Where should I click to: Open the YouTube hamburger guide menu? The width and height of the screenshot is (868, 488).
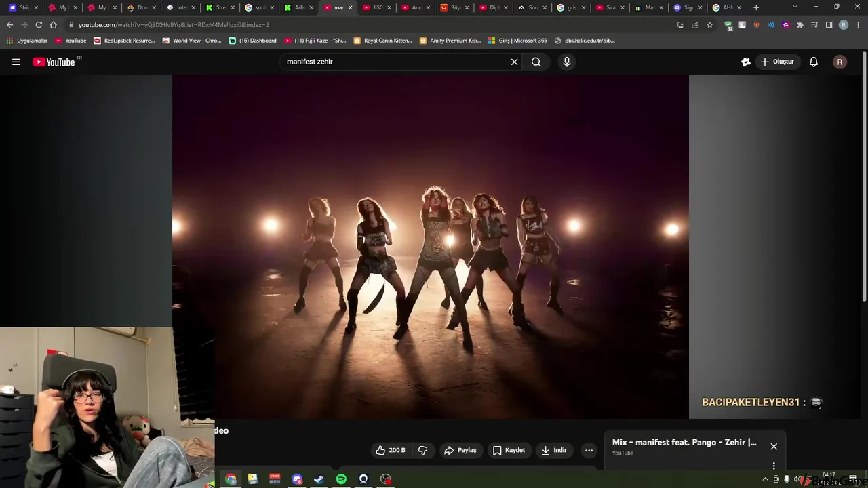pyautogui.click(x=16, y=62)
